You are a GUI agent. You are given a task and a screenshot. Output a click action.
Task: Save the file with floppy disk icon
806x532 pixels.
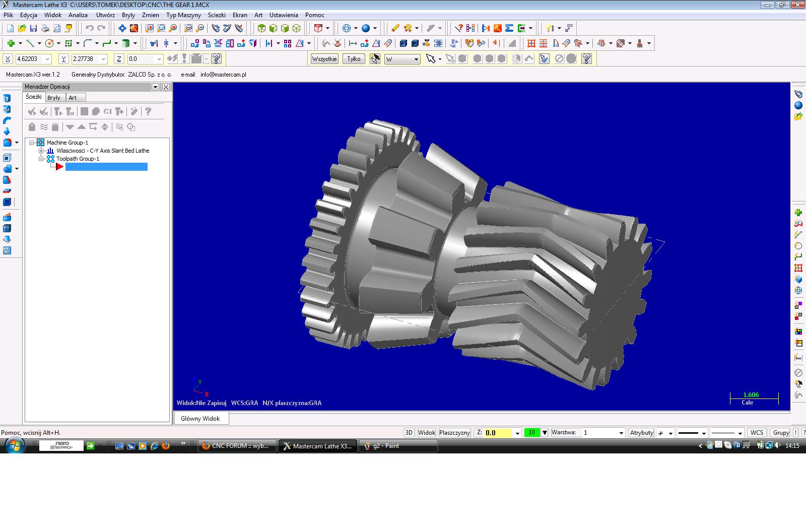click(33, 28)
